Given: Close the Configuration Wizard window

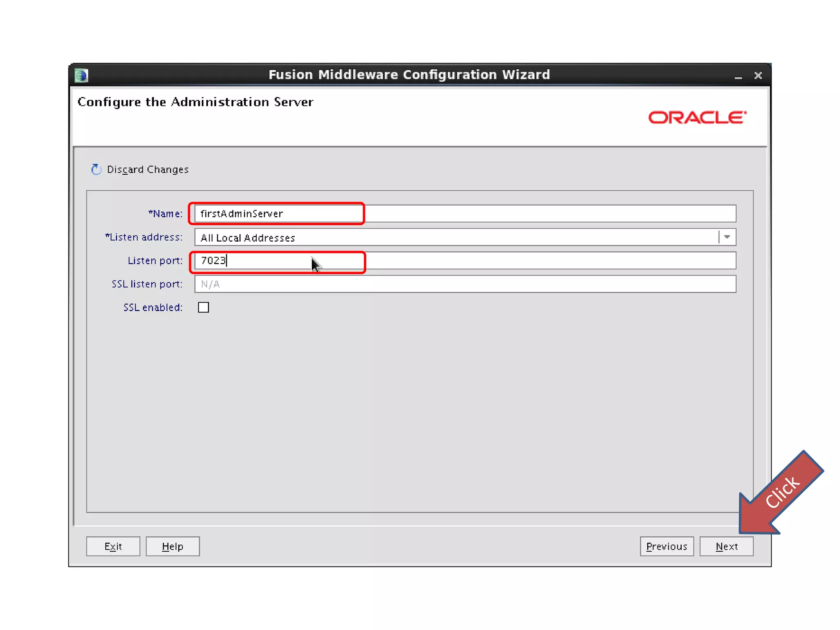Looking at the screenshot, I should (x=758, y=75).
